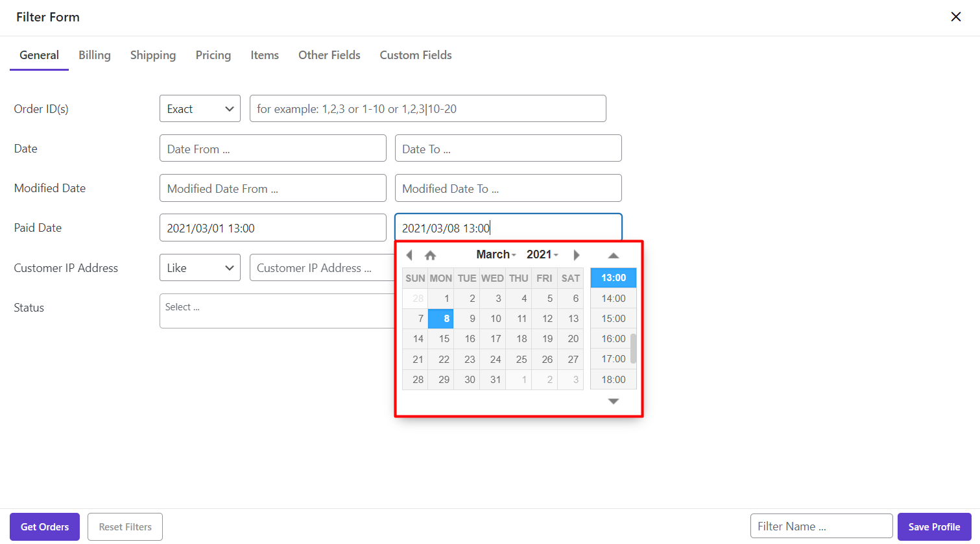
Task: Select 16:00 in the time list
Action: coord(613,339)
